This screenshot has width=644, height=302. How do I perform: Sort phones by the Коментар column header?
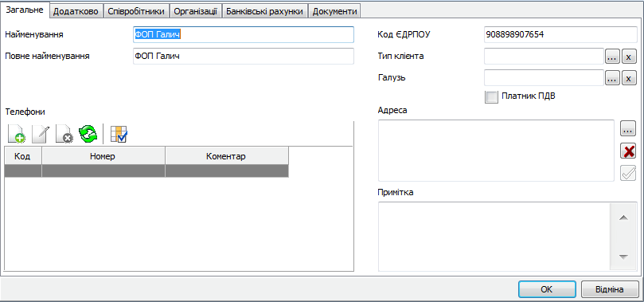pyautogui.click(x=227, y=156)
